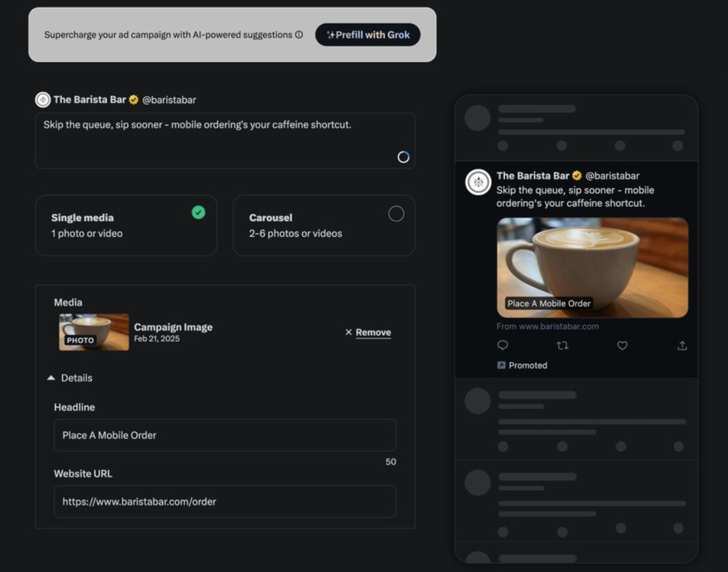This screenshot has width=728, height=572.
Task: Click the Place A Mobile Order overlay label
Action: pos(549,303)
